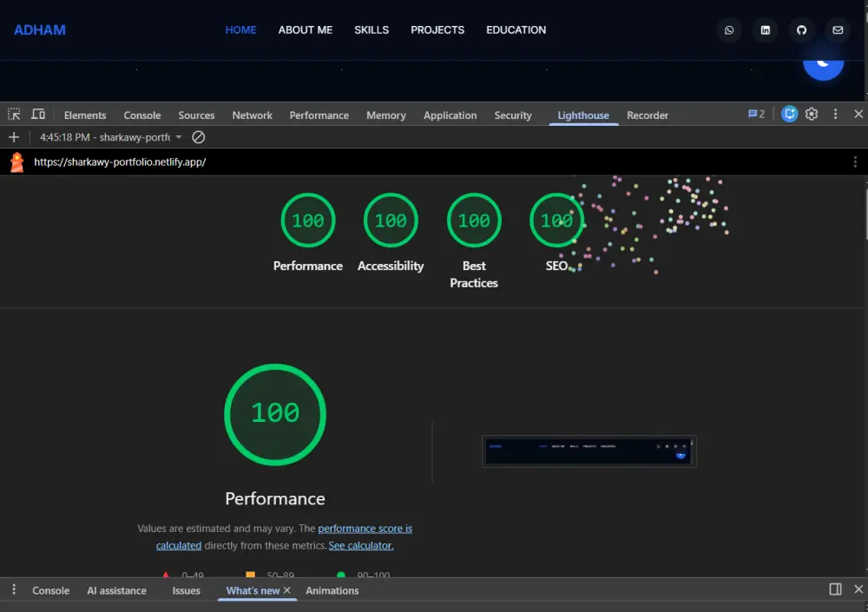Image resolution: width=868 pixels, height=612 pixels.
Task: Switch to the Elements panel
Action: (x=85, y=115)
